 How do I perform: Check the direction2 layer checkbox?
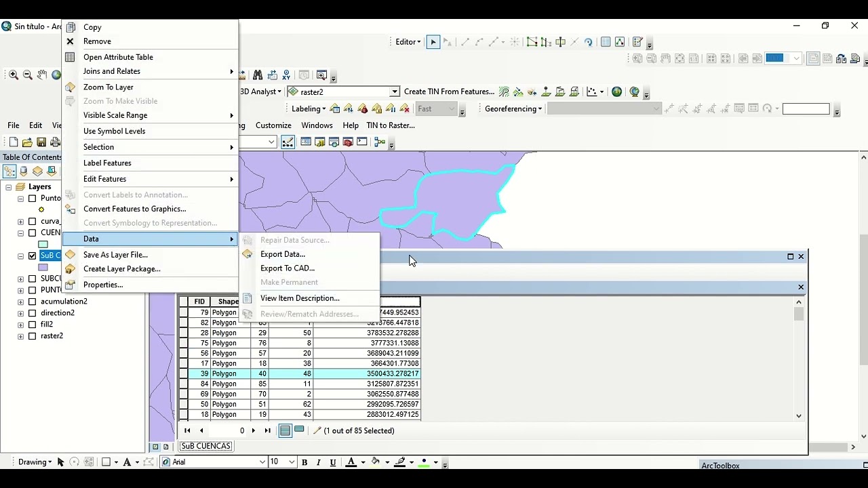pos(32,313)
